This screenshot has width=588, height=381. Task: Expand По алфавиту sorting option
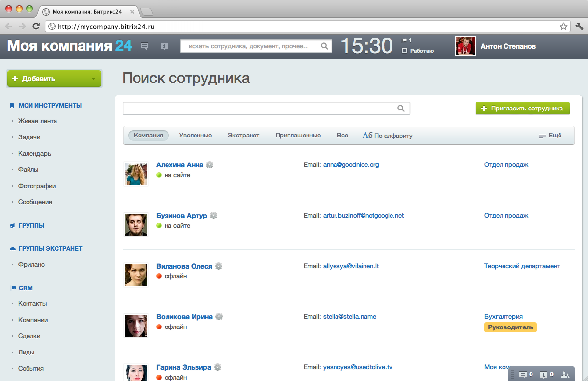(388, 136)
